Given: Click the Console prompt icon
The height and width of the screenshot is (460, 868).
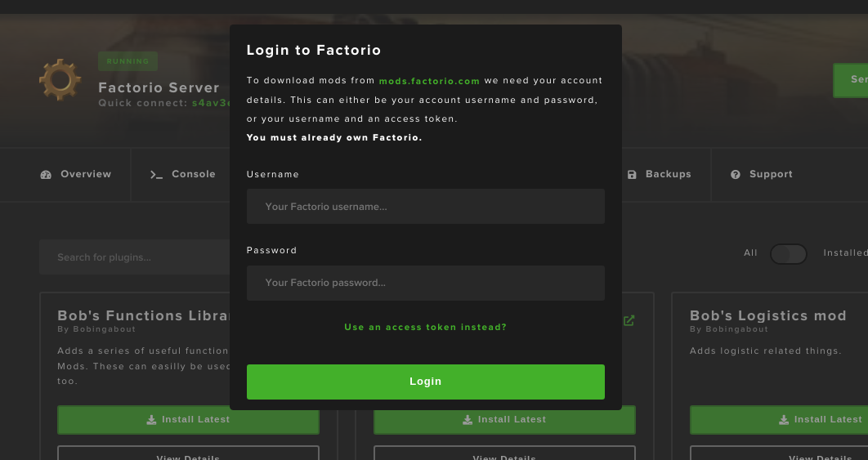Looking at the screenshot, I should tap(156, 174).
